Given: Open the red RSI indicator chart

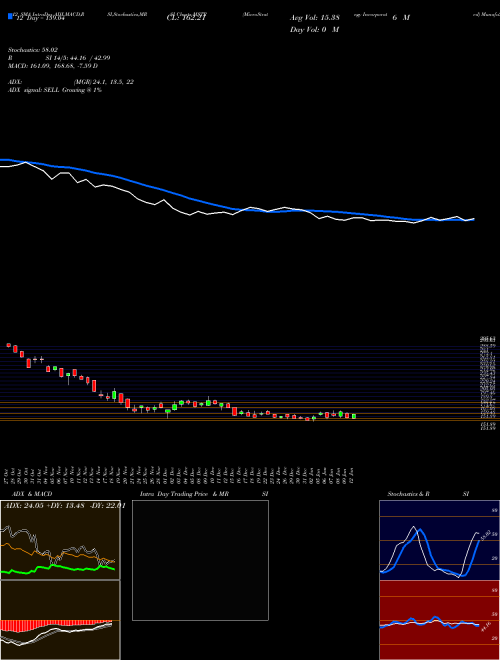Looking at the screenshot, I should (439, 620).
